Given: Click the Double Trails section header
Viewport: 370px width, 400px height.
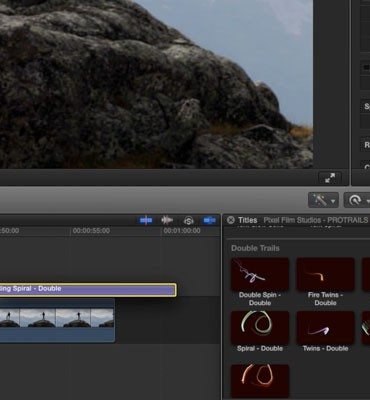Looking at the screenshot, I should [255, 248].
